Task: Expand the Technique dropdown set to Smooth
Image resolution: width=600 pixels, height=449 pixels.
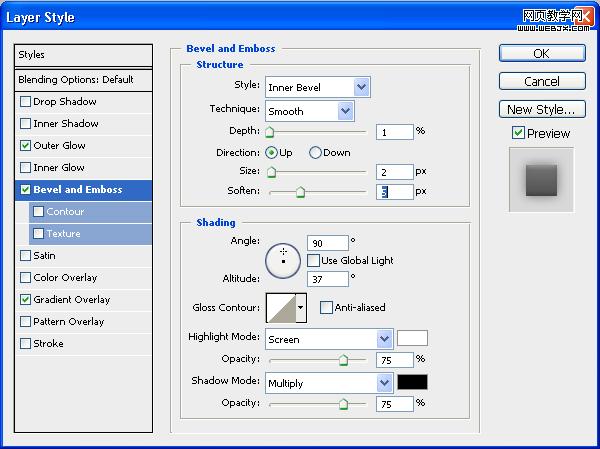Action: tap(310, 111)
